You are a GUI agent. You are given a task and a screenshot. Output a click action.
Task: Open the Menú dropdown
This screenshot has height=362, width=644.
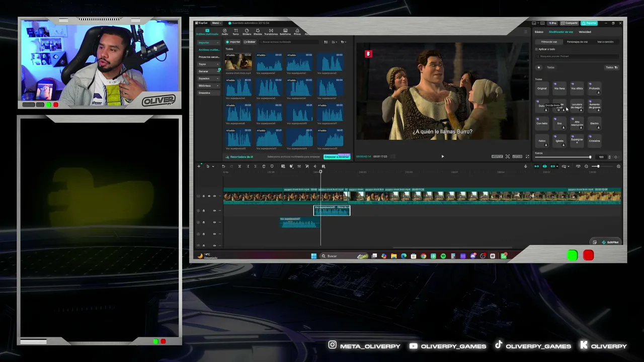pos(216,23)
